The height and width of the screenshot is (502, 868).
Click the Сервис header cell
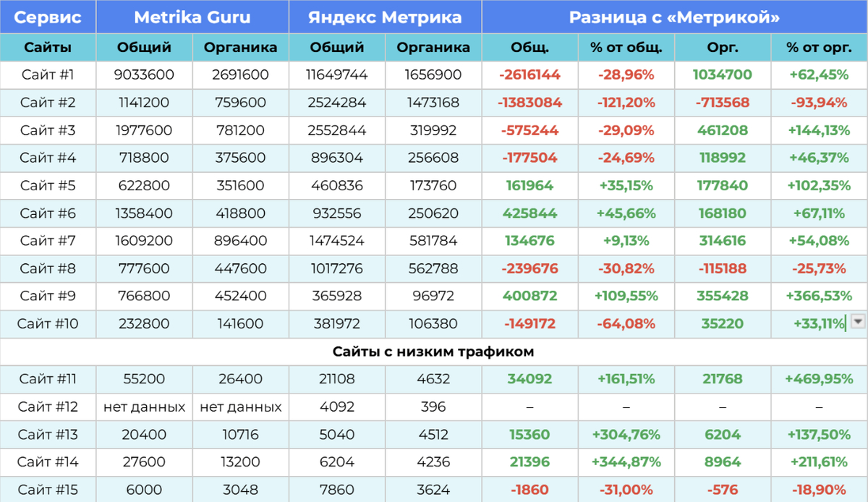coord(48,17)
